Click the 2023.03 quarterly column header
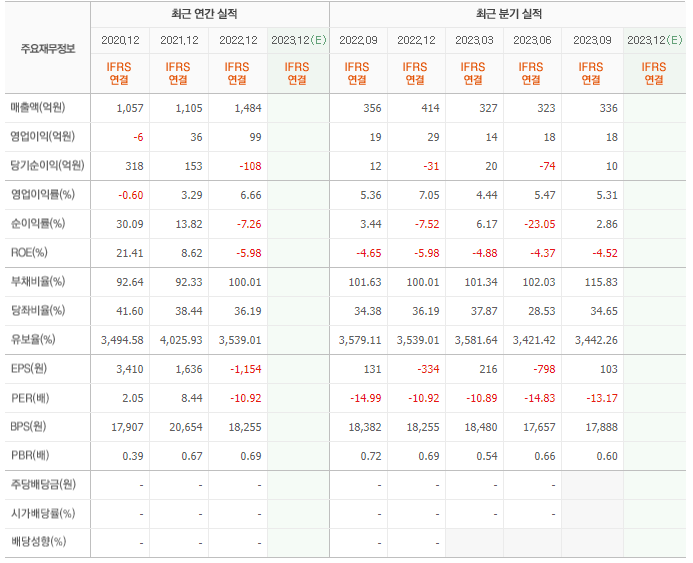This screenshot has height=563, width=693. point(474,40)
